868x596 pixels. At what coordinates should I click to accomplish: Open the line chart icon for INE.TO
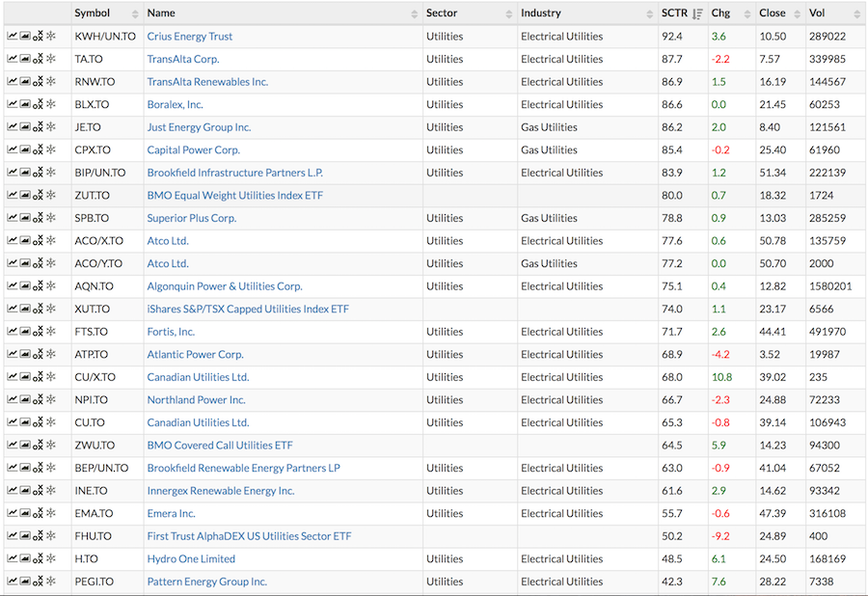click(x=13, y=490)
